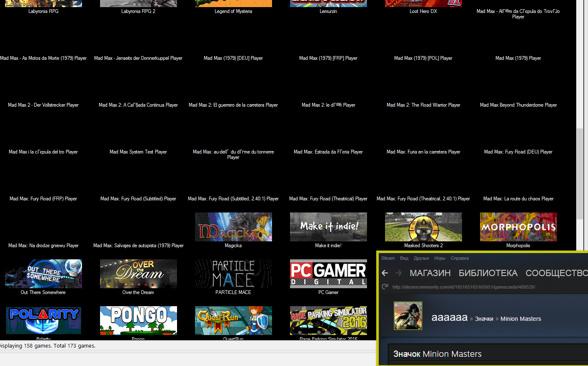588x366 pixels.
Task: Select 'Mad Max: Salvajes de autopista (1979) Player'
Action: click(138, 246)
